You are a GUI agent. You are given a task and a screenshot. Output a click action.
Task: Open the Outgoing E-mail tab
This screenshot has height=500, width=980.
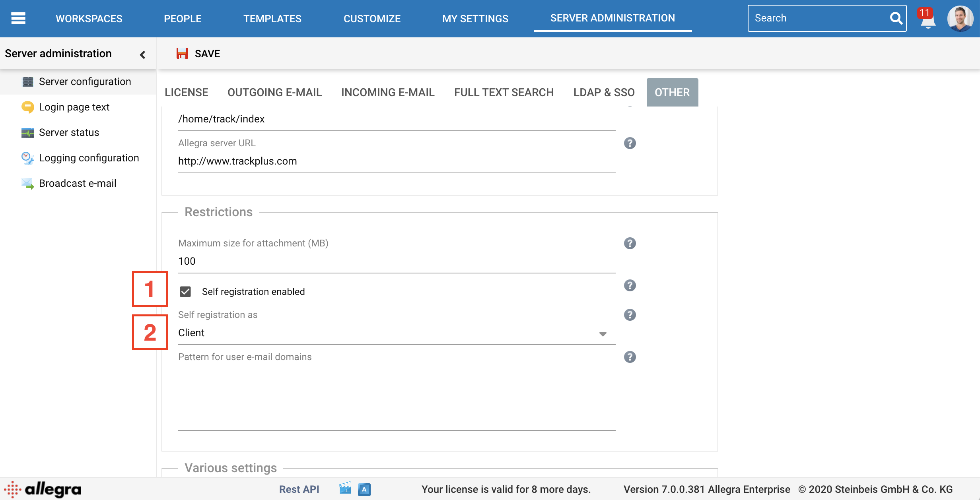tap(274, 92)
